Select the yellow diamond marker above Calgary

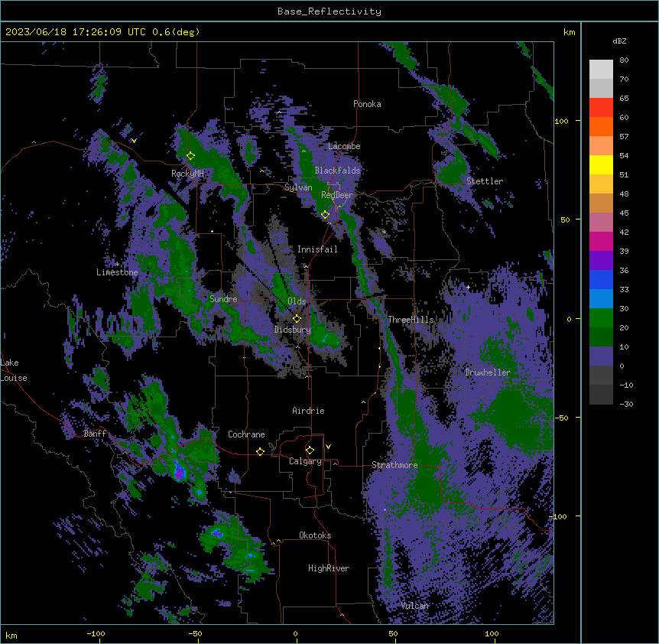[x=310, y=450]
